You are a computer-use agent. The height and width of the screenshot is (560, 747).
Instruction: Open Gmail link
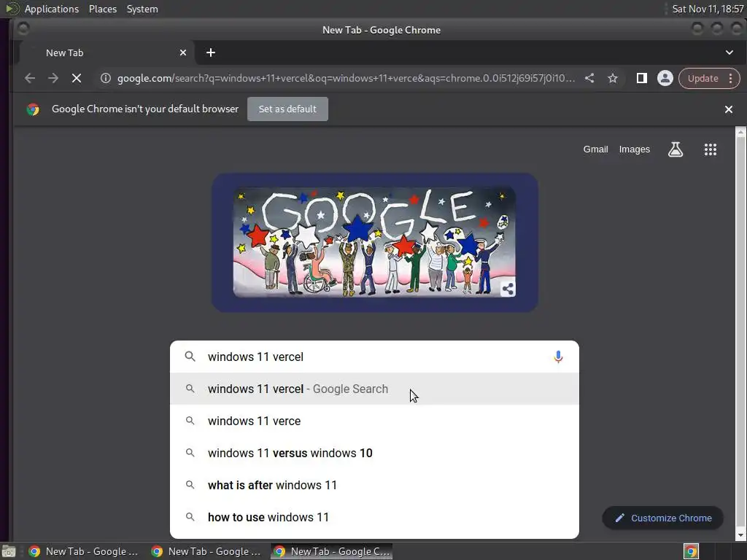(x=595, y=149)
